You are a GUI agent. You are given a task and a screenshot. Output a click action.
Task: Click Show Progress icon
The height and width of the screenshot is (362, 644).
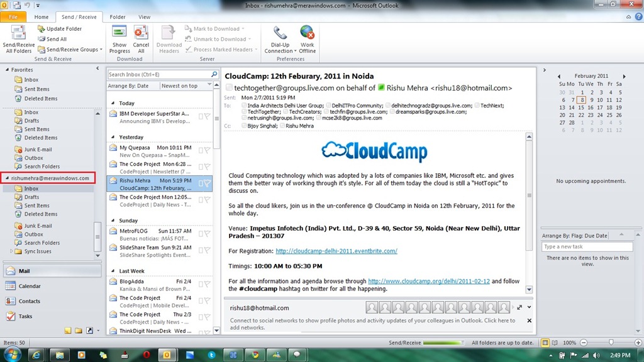[119, 40]
